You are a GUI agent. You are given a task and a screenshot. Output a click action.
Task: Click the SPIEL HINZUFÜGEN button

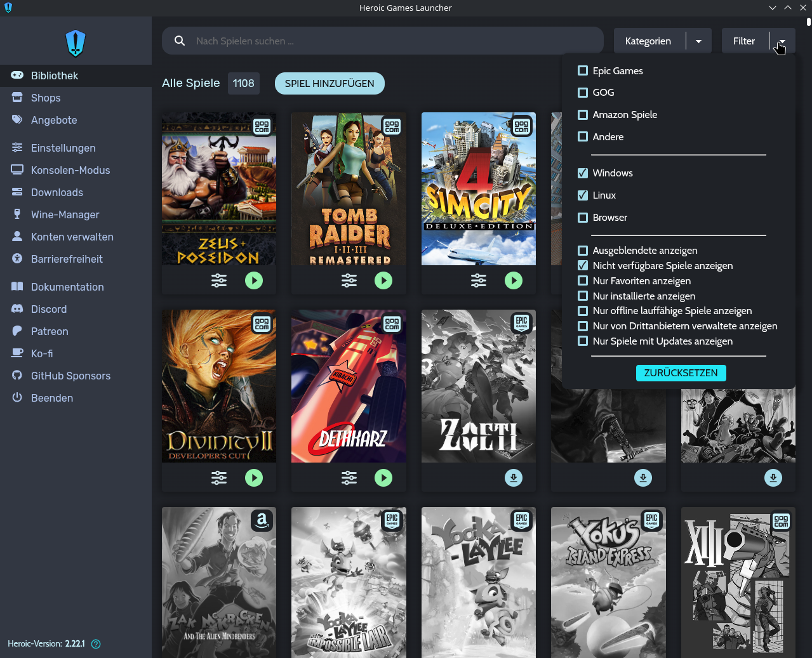[329, 84]
